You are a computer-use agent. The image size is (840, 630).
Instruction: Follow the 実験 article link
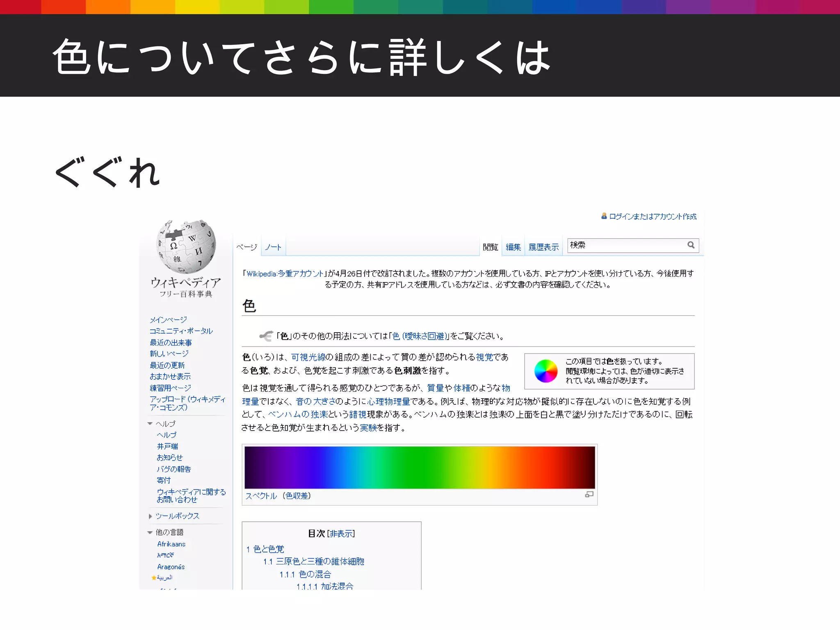tap(368, 427)
